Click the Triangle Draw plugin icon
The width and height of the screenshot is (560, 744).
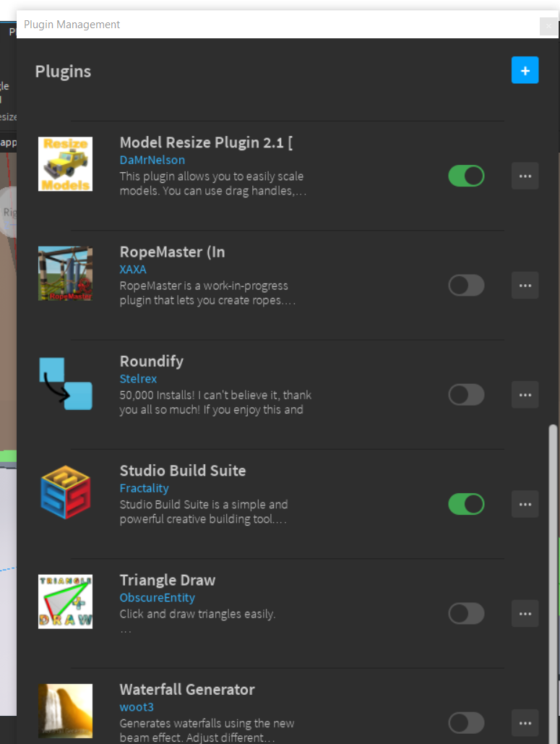(x=65, y=602)
